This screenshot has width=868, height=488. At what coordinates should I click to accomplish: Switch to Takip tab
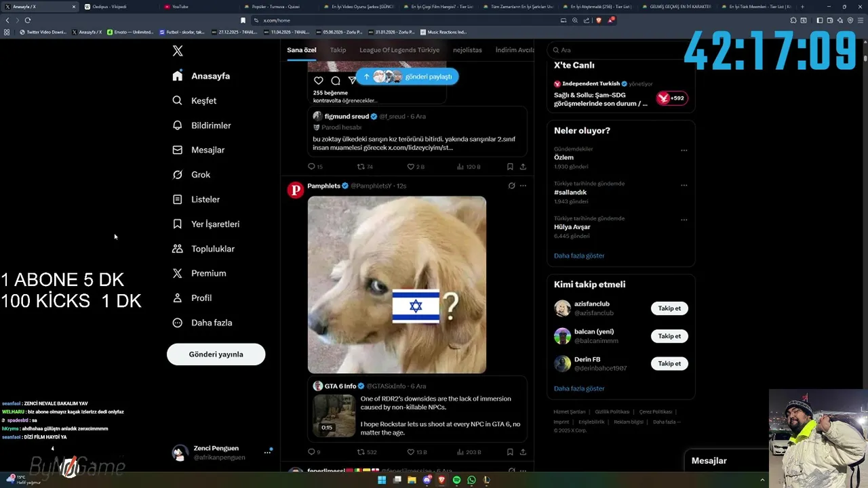point(338,50)
